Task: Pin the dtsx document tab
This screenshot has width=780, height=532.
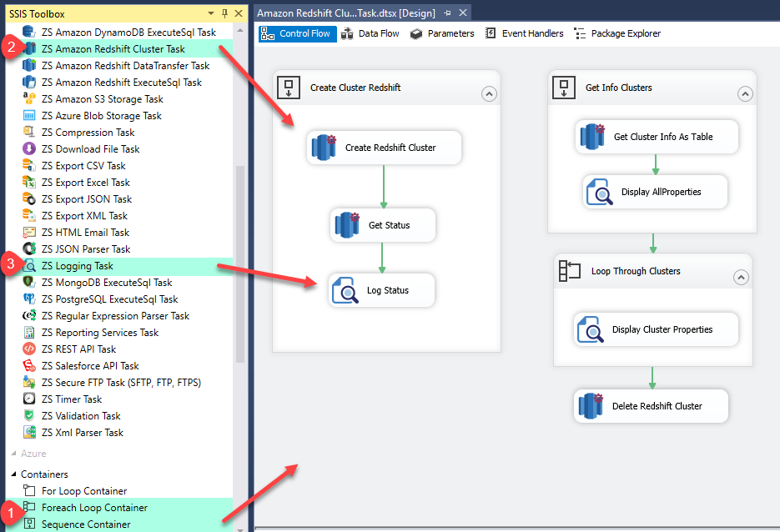Action: [447, 13]
